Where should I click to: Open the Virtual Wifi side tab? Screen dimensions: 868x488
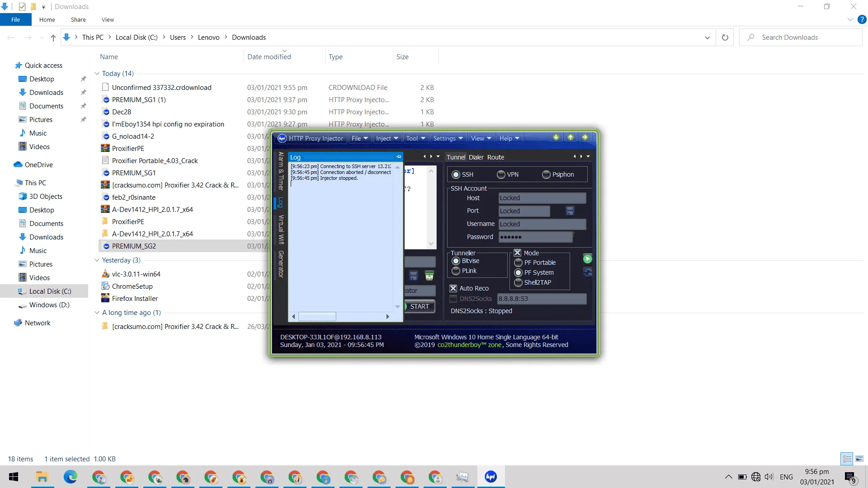281,229
